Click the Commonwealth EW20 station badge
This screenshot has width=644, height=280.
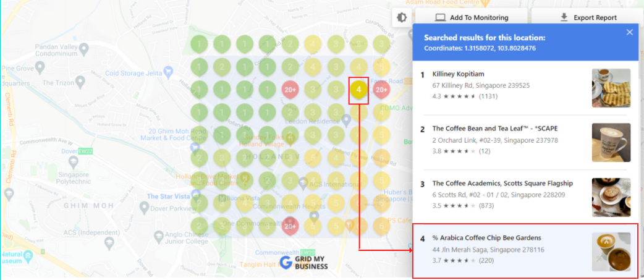click(307, 252)
